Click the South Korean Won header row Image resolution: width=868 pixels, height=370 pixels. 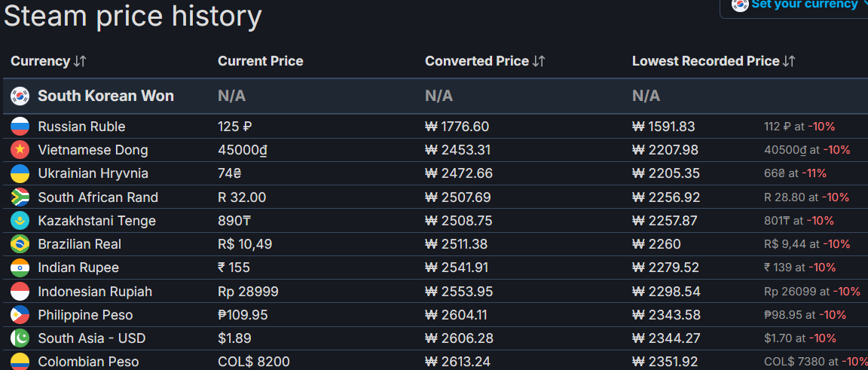pyautogui.click(x=435, y=96)
